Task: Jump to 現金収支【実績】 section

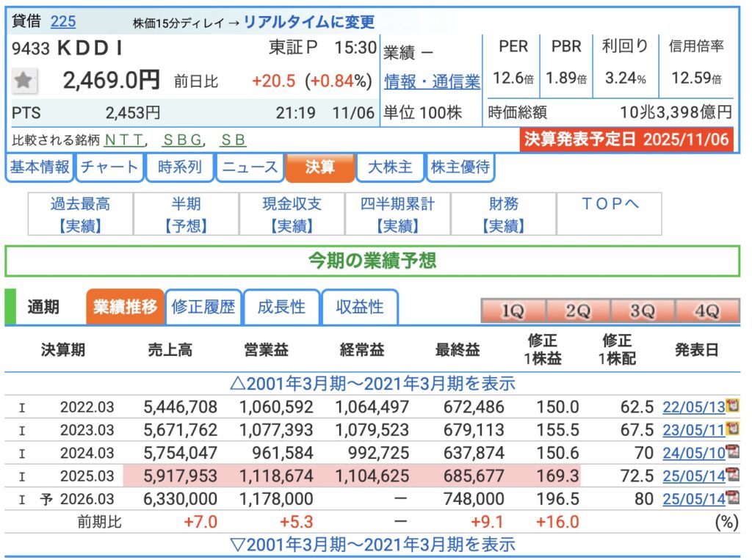Action: [292, 214]
